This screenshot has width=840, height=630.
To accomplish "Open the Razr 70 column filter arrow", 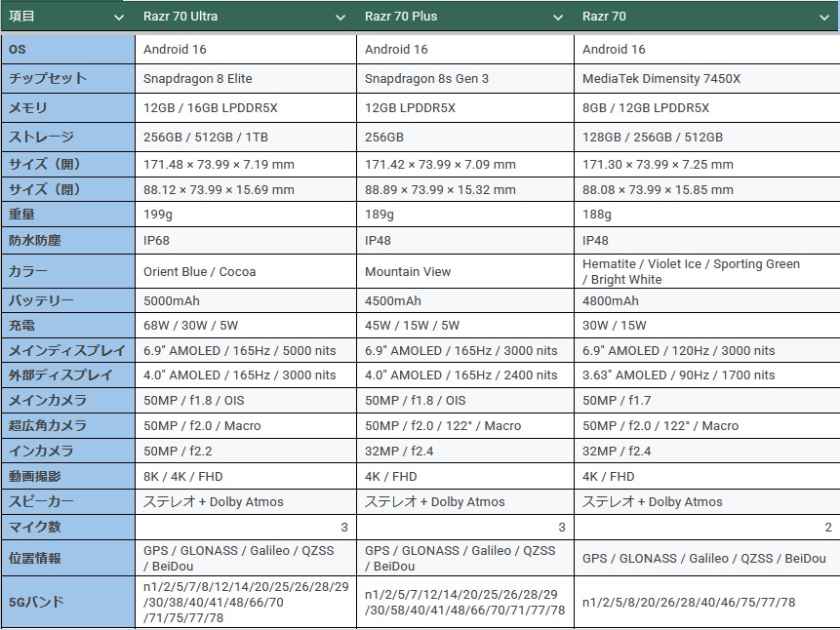I will point(824,18).
